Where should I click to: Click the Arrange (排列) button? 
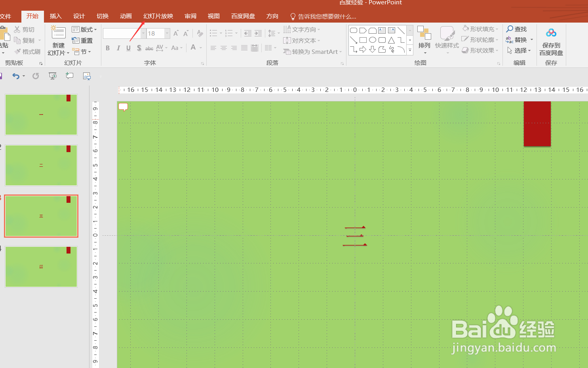424,40
